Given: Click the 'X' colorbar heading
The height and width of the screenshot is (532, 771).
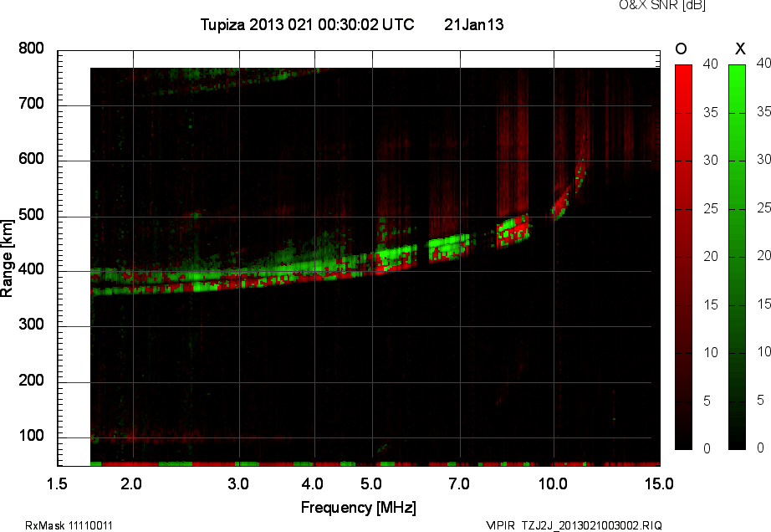Looking at the screenshot, I should pos(740,49).
